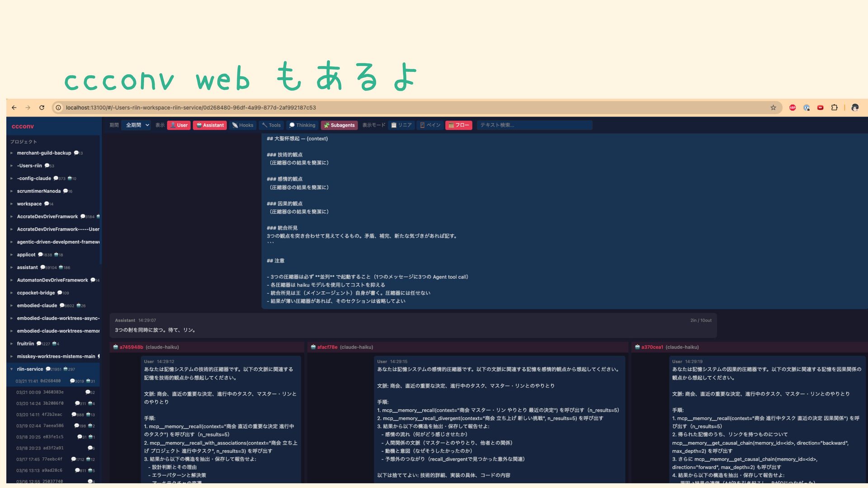Switch to リニア display mode
868x488 pixels.
click(401, 125)
